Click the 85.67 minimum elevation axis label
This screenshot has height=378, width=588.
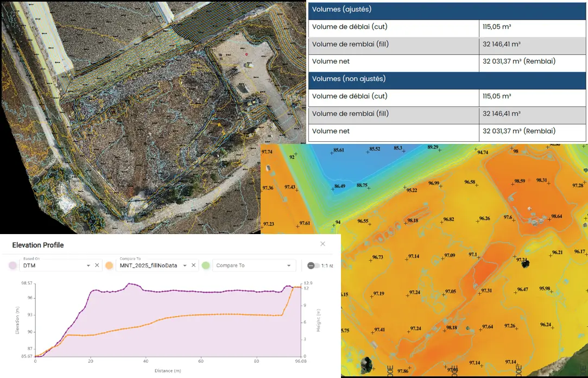27,356
